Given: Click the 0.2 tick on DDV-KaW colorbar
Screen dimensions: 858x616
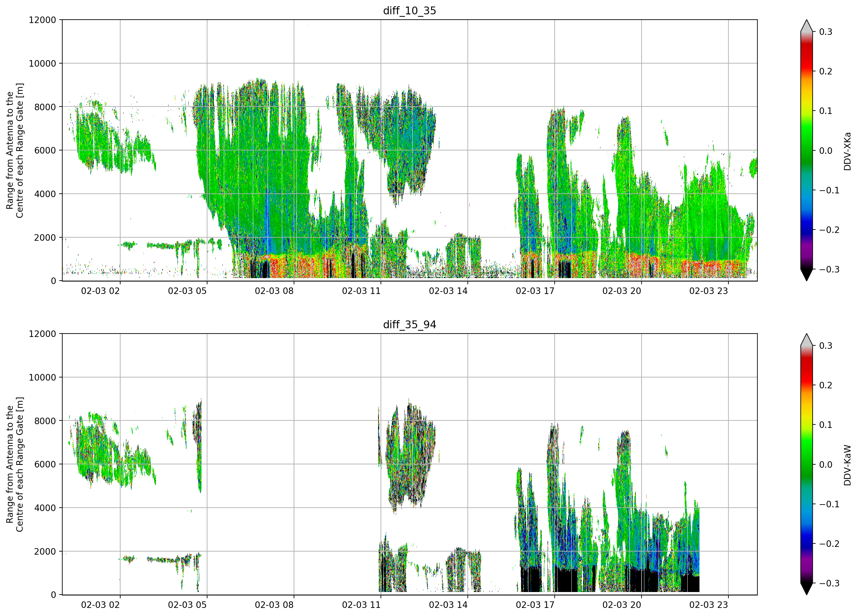Looking at the screenshot, I should click(x=826, y=386).
